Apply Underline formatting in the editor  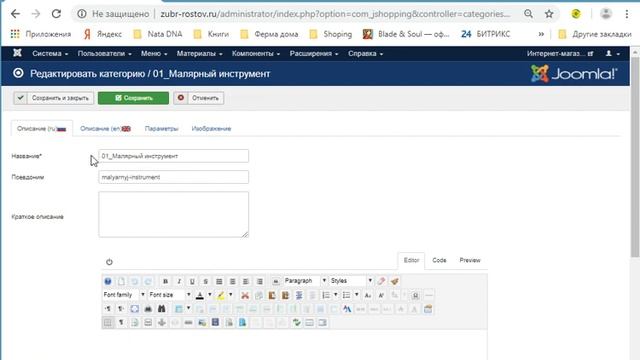(192, 281)
